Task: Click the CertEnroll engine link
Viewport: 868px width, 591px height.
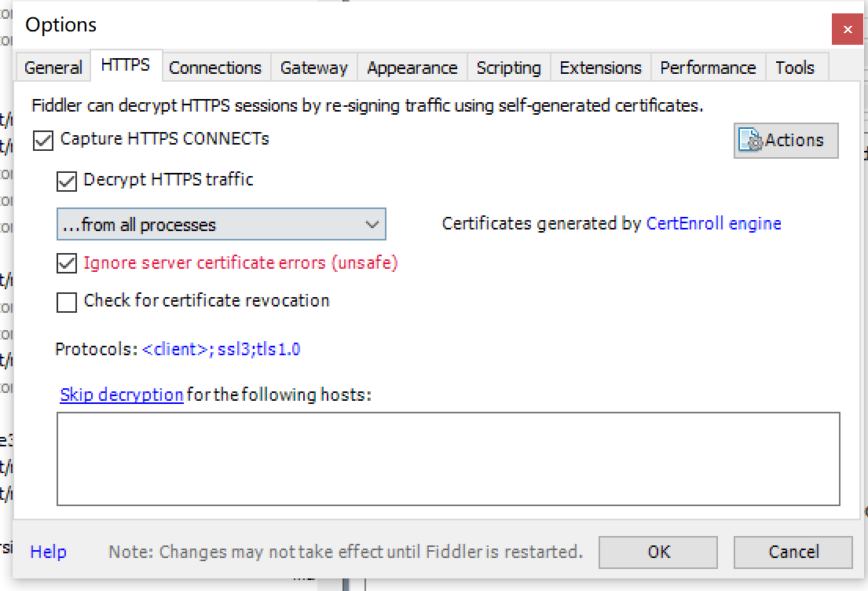Action: coord(713,223)
